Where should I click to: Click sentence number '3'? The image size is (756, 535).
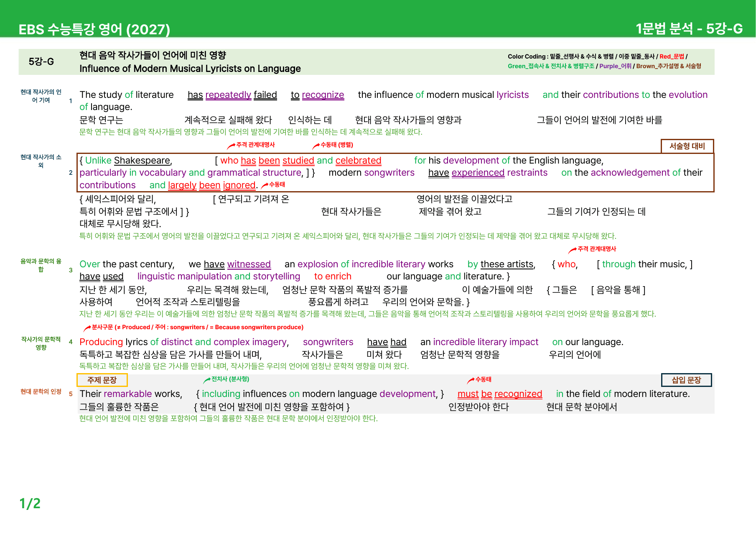[71, 270]
